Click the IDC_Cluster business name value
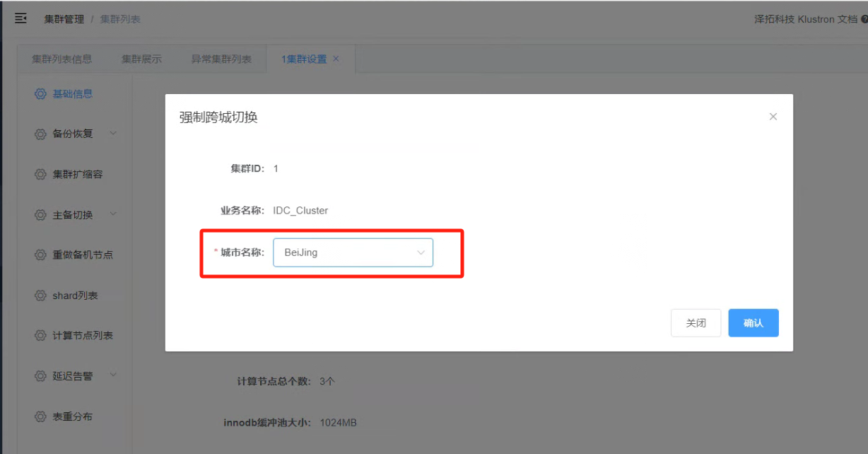This screenshot has height=454, width=868. pyautogui.click(x=300, y=210)
